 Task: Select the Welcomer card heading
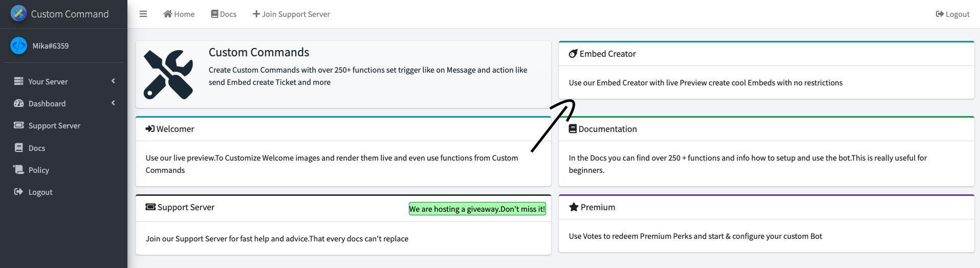pos(170,129)
